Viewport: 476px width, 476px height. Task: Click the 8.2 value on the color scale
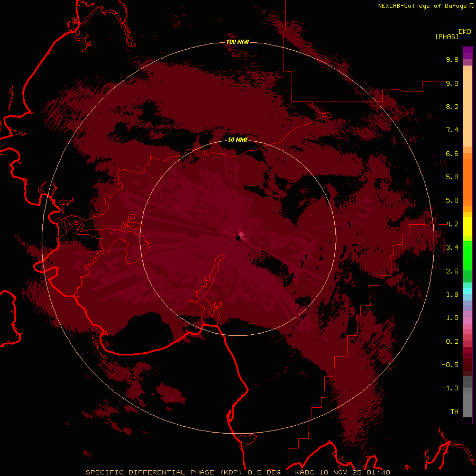pos(452,106)
